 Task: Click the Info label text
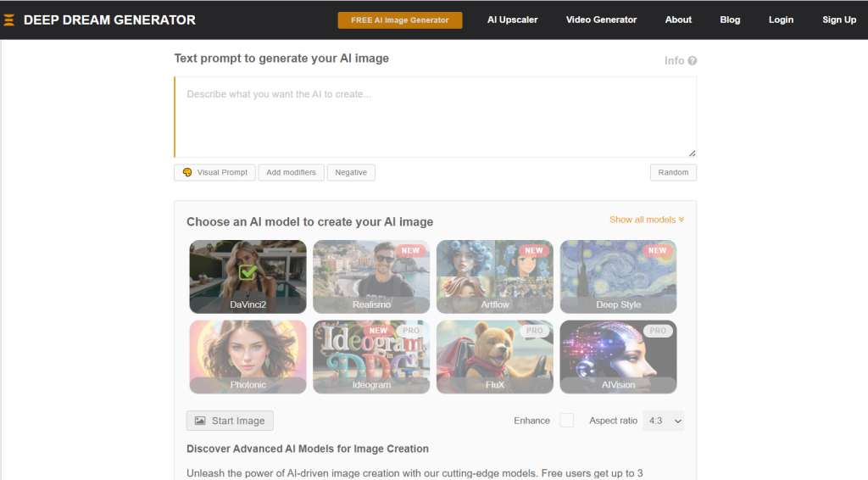[674, 61]
